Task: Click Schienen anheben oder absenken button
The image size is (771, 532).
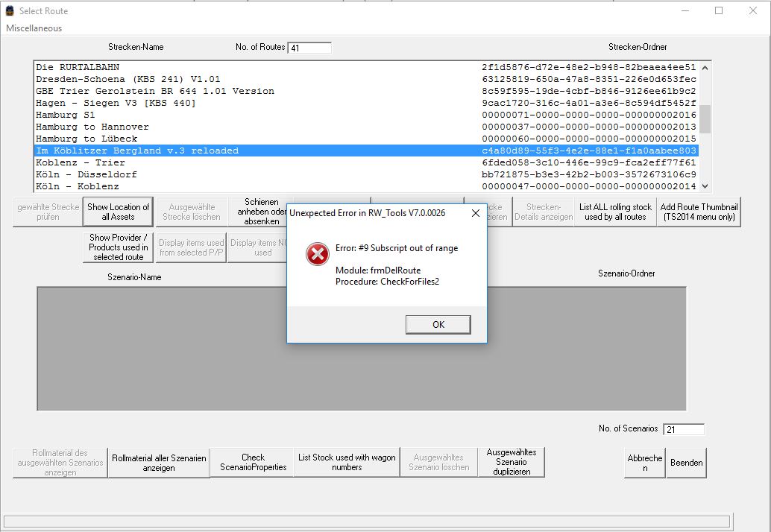Action: (x=258, y=212)
